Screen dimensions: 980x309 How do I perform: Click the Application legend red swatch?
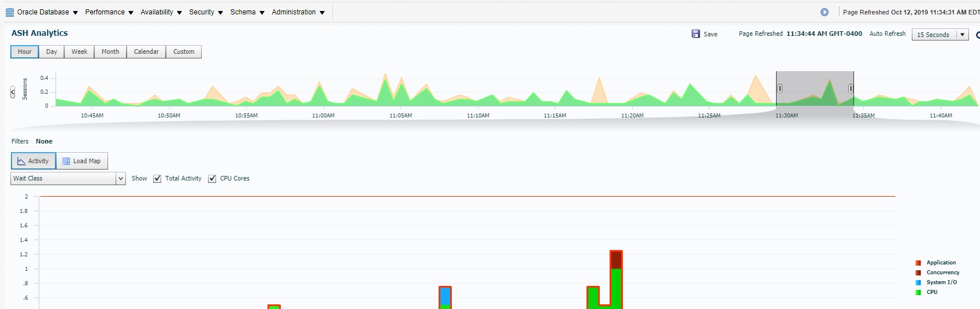[918, 263]
